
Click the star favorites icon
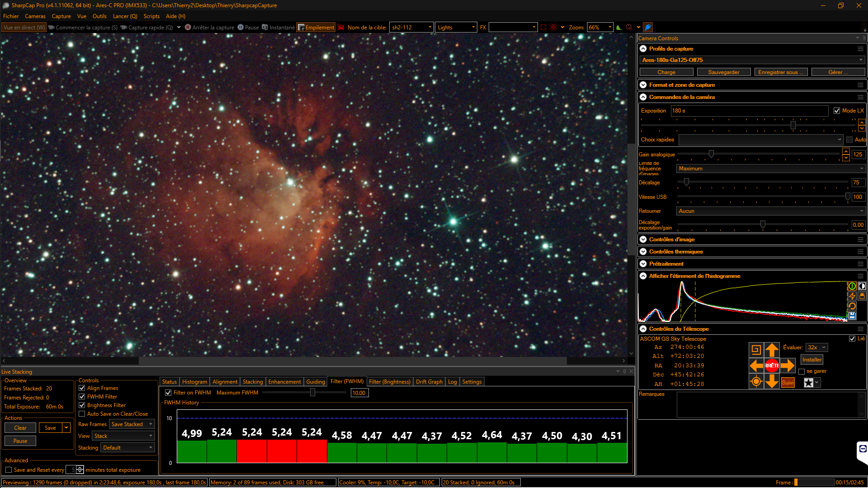[808, 383]
